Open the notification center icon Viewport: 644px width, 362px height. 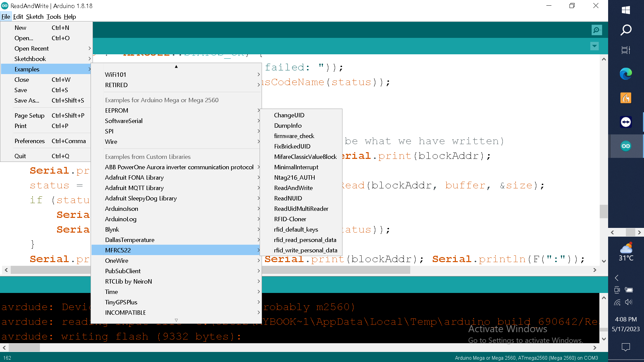tap(626, 347)
